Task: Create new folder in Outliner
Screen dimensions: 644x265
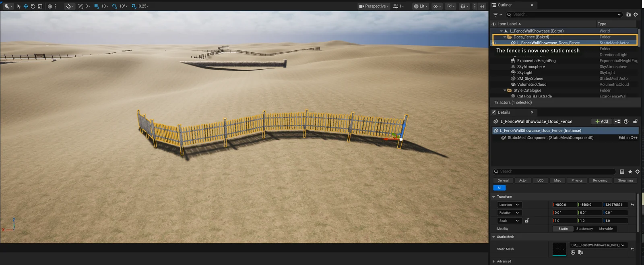Action: coord(628,14)
